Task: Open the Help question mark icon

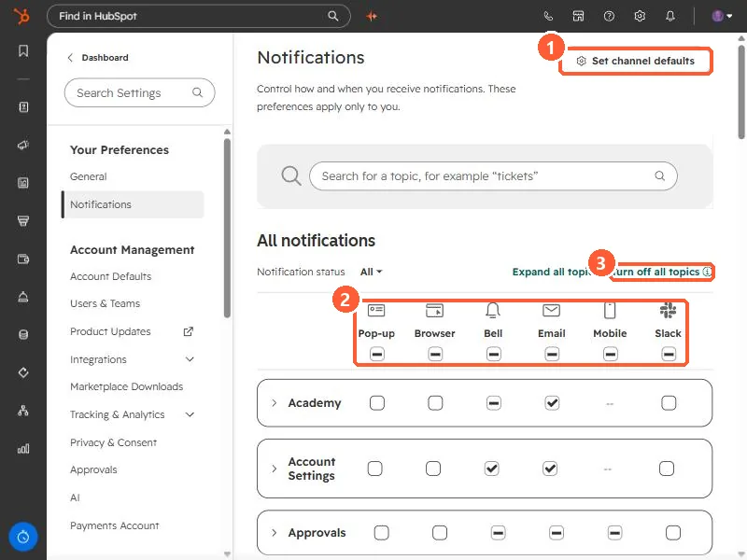Action: pyautogui.click(x=609, y=16)
